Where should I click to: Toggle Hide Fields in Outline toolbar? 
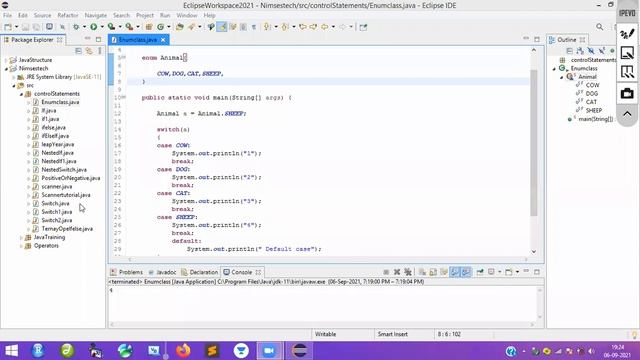tap(591, 51)
